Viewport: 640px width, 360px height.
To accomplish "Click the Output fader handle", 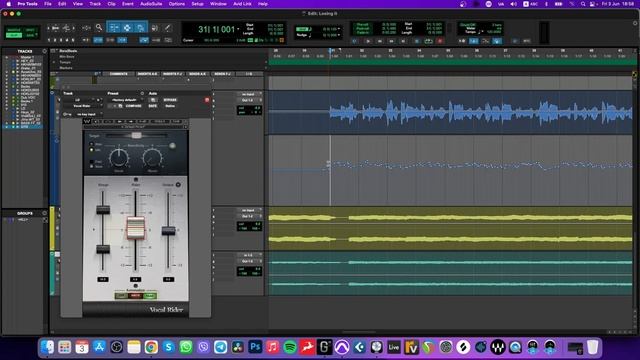I will [x=168, y=231].
